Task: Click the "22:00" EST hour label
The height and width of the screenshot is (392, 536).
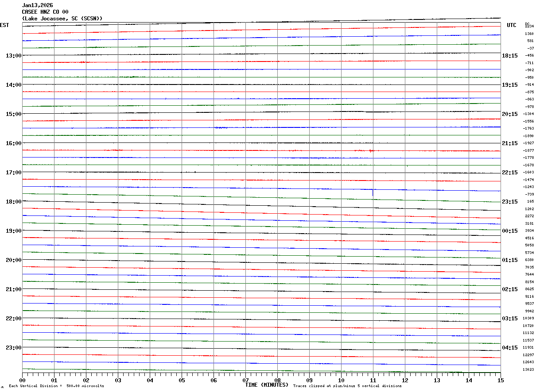Action: (x=13, y=319)
